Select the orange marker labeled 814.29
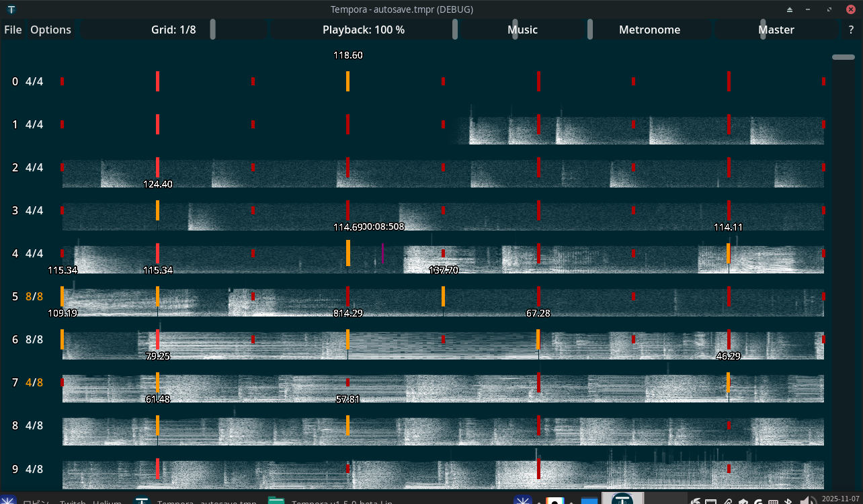Image resolution: width=863 pixels, height=504 pixels. [x=347, y=339]
